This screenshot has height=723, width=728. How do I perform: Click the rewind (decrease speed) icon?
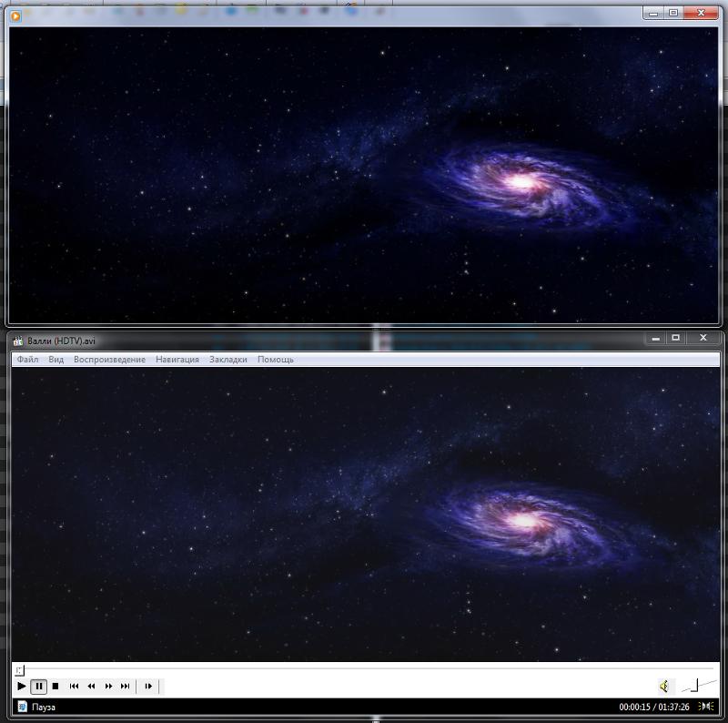point(91,687)
